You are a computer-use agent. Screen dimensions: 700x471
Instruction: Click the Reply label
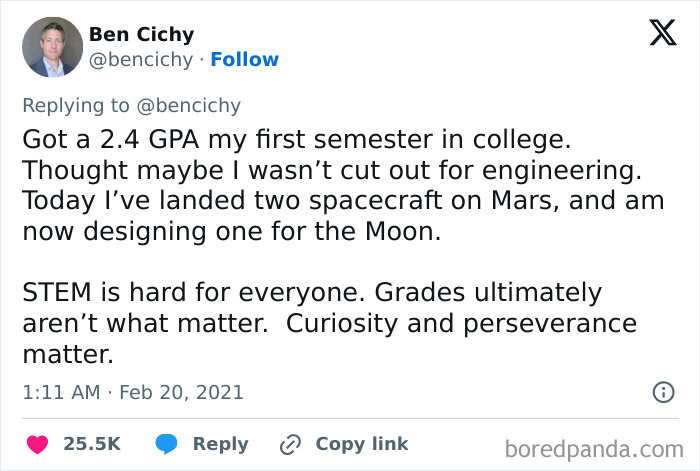[x=220, y=443]
